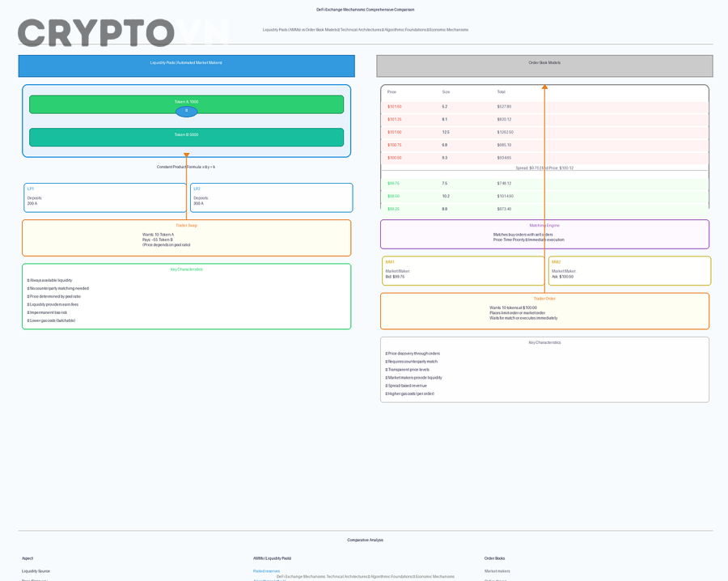Select the $101.25 ask price cell
This screenshot has width=728, height=581.
pyautogui.click(x=395, y=120)
